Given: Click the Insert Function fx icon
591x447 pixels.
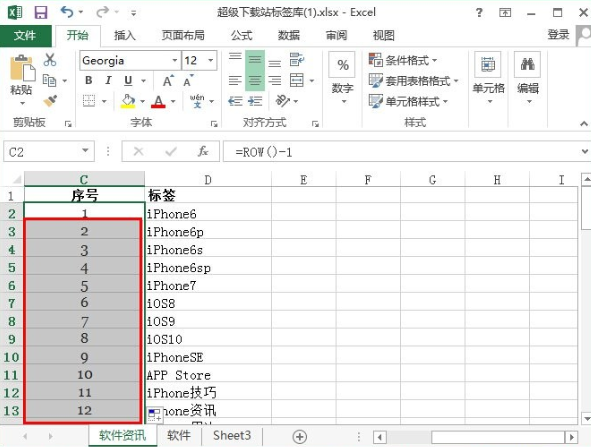Looking at the screenshot, I should click(203, 152).
